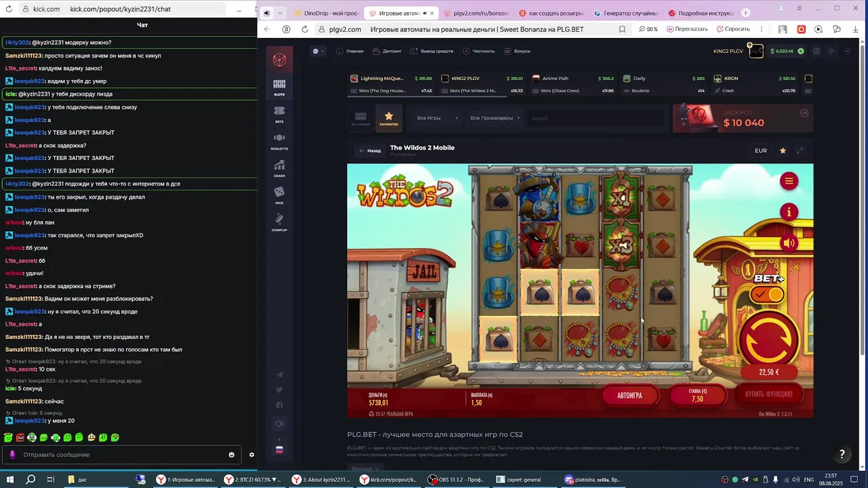
Task: Open Бонусы in site navigation
Action: (517, 52)
